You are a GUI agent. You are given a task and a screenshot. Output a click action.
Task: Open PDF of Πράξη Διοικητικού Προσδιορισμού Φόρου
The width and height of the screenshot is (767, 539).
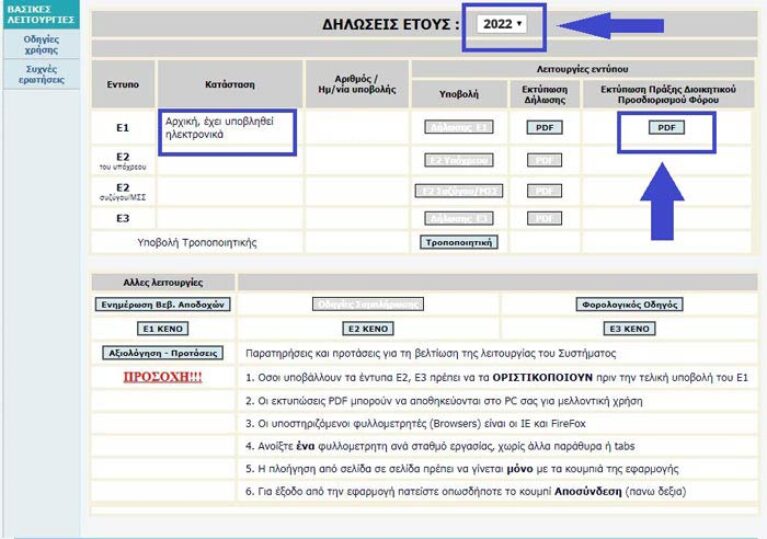pos(665,128)
